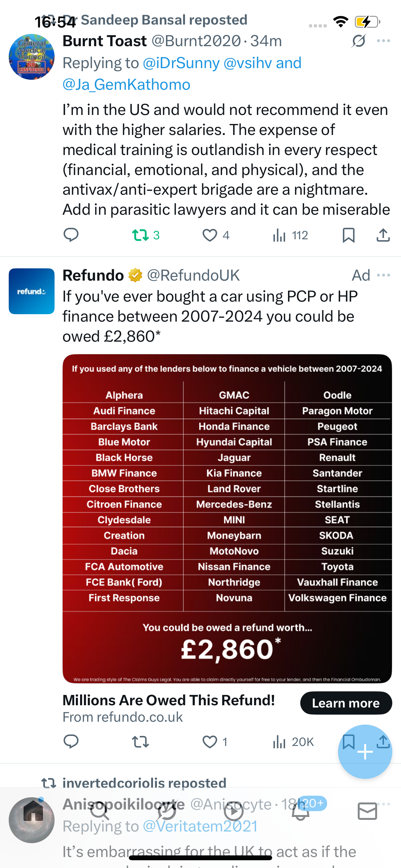Screen dimensions: 401x868
Task: Reply to Burnt Toast's tweet
Action: point(71,235)
